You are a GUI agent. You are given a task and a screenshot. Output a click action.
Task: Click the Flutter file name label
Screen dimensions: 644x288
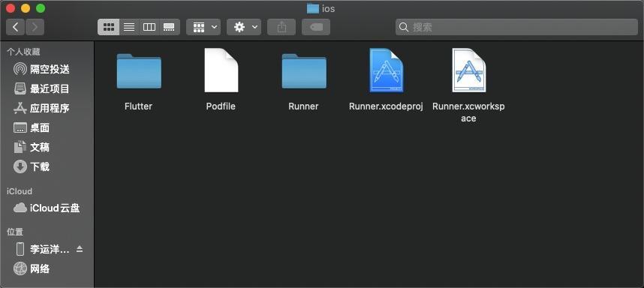pos(138,106)
